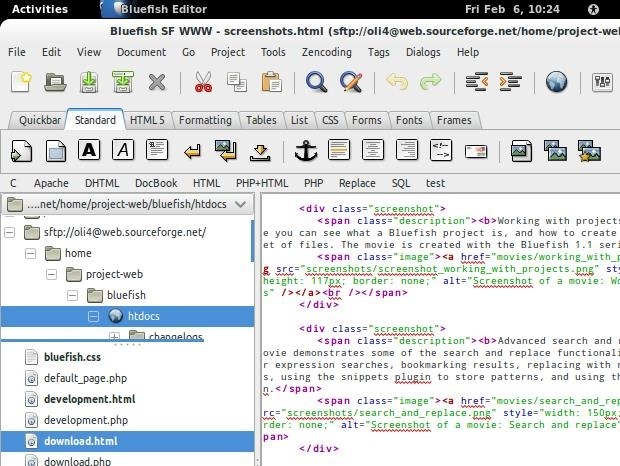This screenshot has width=620, height=466.
Task: Open the directory path dropdown
Action: pyautogui.click(x=239, y=204)
